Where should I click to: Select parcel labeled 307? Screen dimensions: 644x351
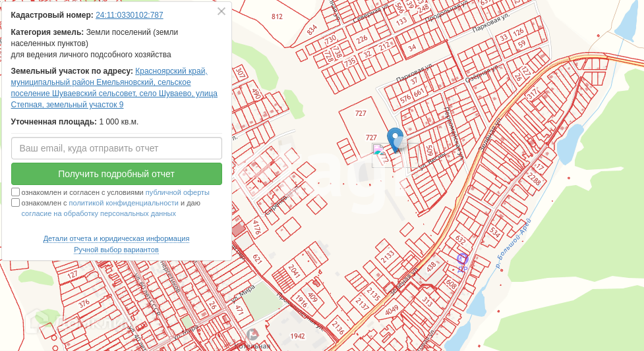[241, 73]
